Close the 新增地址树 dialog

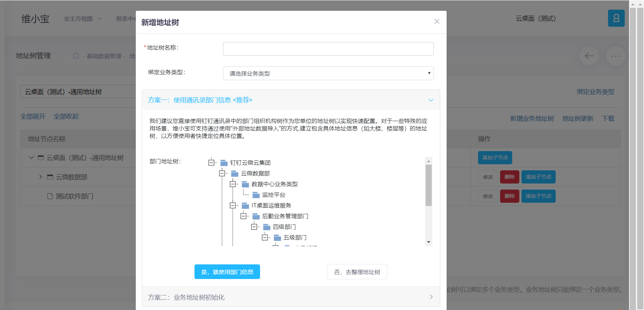tap(437, 21)
